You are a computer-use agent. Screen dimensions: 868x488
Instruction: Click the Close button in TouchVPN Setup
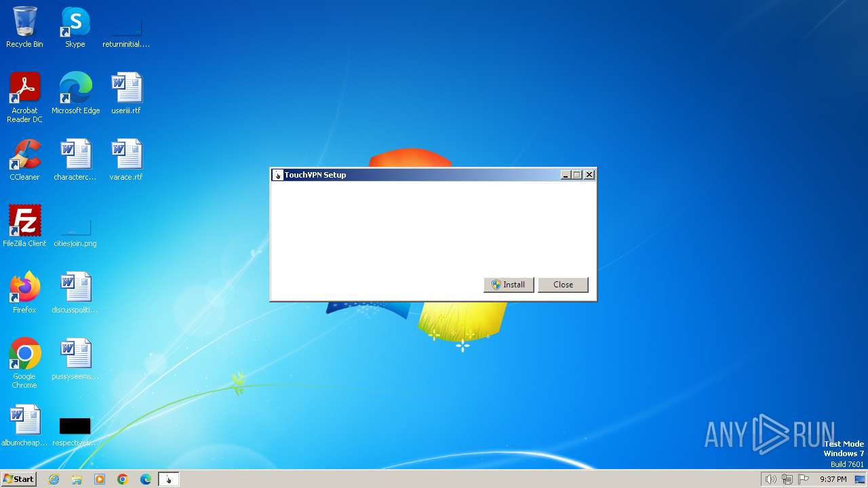point(563,285)
